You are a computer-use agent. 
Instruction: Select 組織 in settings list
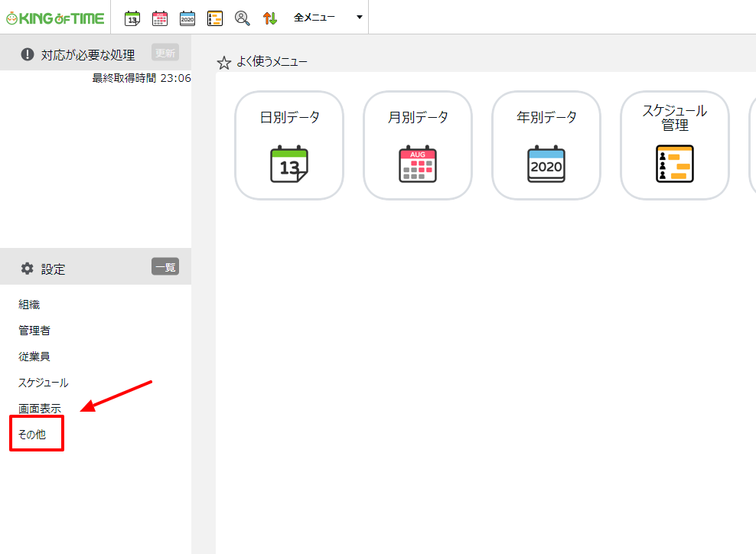pyautogui.click(x=29, y=305)
